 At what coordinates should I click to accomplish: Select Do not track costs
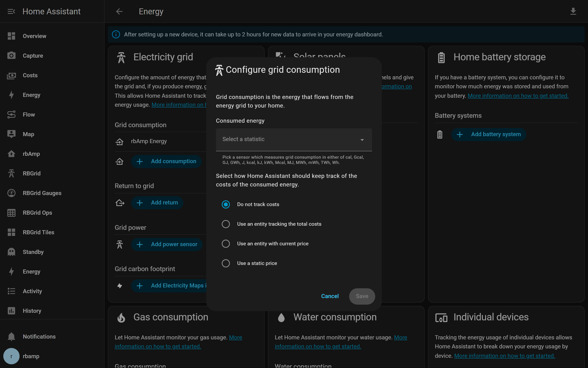pos(226,204)
